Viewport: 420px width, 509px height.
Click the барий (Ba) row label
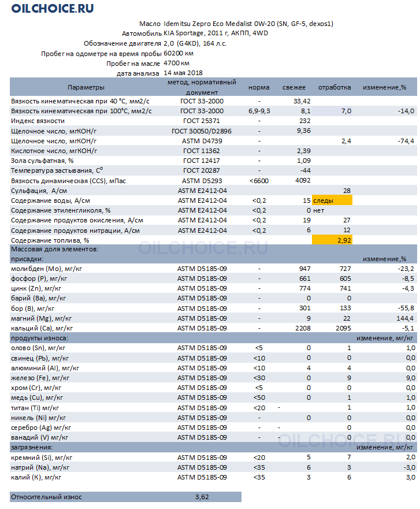[x=38, y=298]
